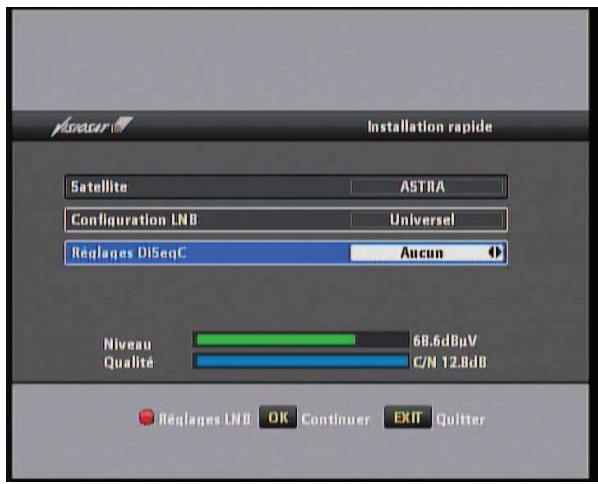Select the Réglages DiSEqC row
Viewport: 598px width, 484px height.
point(286,252)
